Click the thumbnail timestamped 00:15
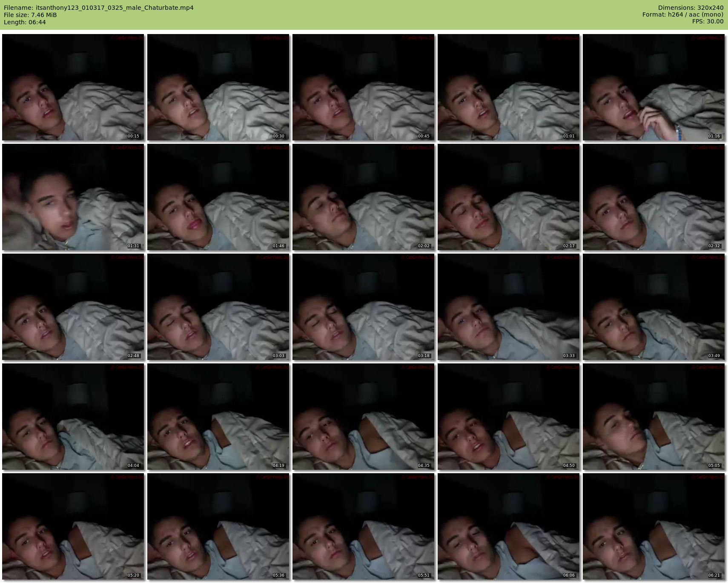 tap(73, 87)
